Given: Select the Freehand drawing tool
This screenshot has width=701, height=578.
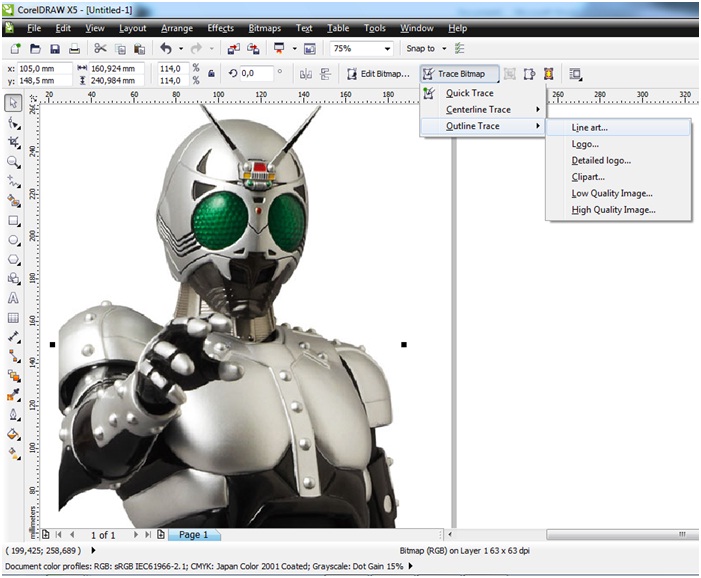Looking at the screenshot, I should click(x=13, y=181).
